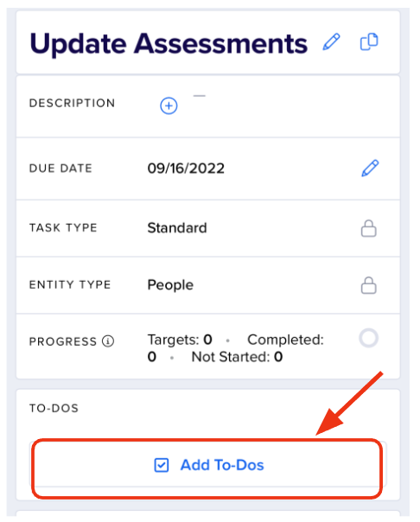Click the DESCRIPTION field label
The height and width of the screenshot is (522, 420).
tap(73, 103)
